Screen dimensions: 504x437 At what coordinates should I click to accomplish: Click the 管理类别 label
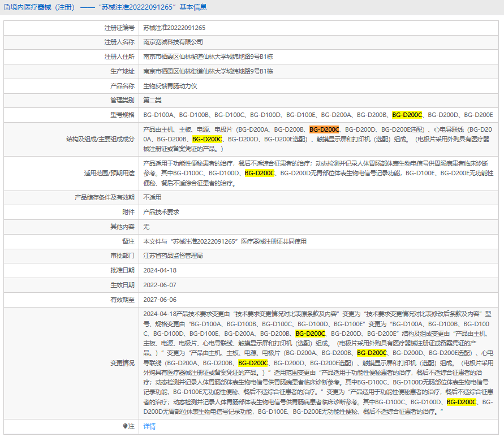[x=122, y=100]
